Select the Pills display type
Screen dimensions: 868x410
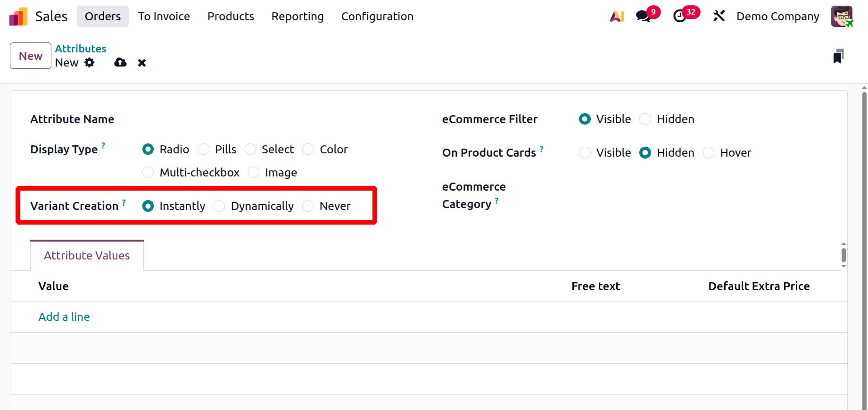(204, 150)
